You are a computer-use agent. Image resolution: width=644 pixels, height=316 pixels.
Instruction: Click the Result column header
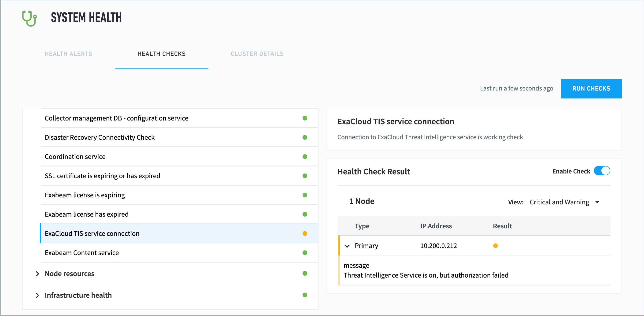502,226
